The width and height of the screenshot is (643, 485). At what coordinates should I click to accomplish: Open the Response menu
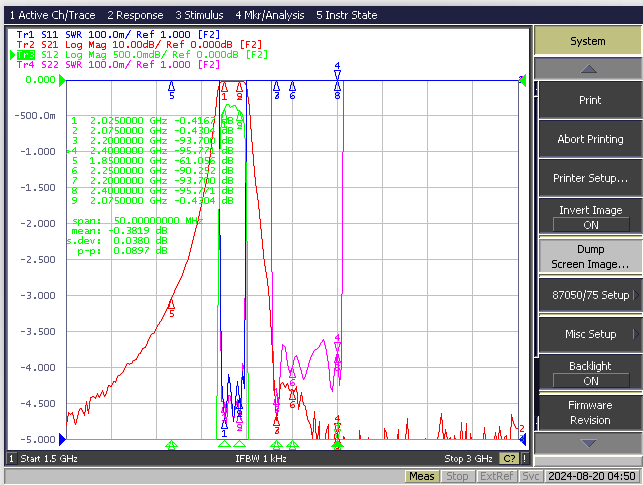pyautogui.click(x=135, y=15)
